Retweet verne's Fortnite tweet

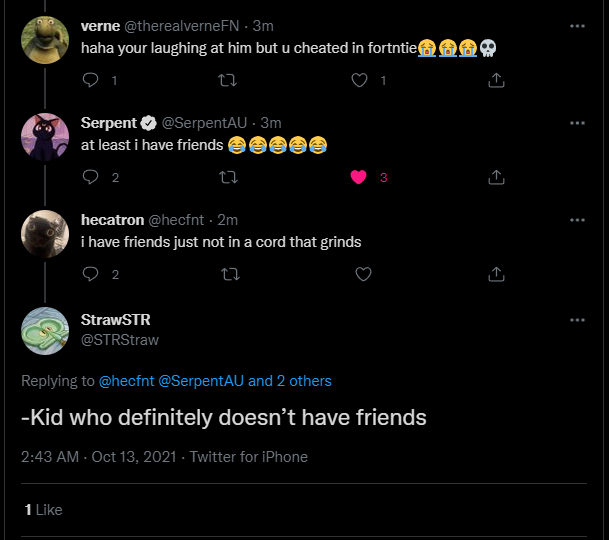pos(229,80)
